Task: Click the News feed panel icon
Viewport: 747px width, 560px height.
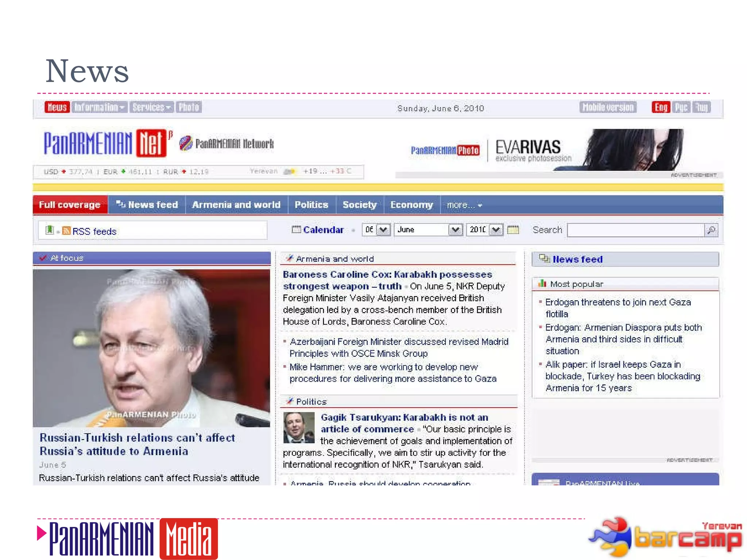Action: coord(545,259)
